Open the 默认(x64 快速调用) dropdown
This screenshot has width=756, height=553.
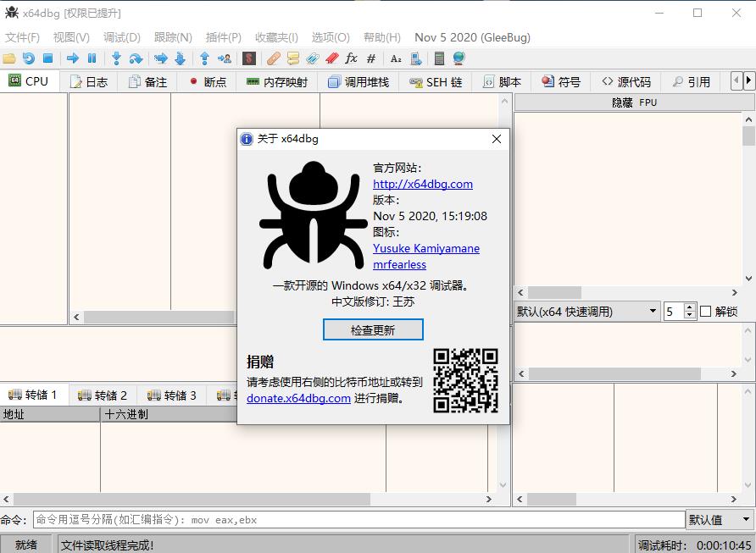(586, 312)
